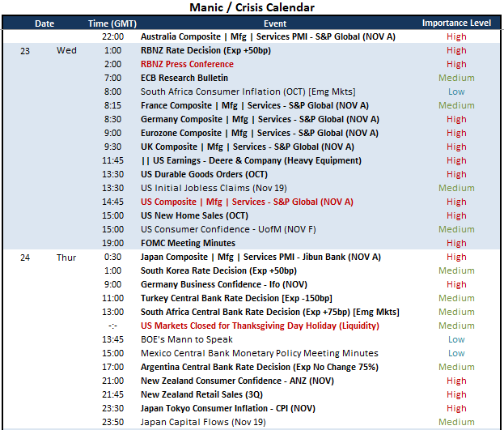Click 'Eurozone Composite | Mfg | Services' event
Image resolution: width=504 pixels, height=430 pixels.
click(x=260, y=133)
